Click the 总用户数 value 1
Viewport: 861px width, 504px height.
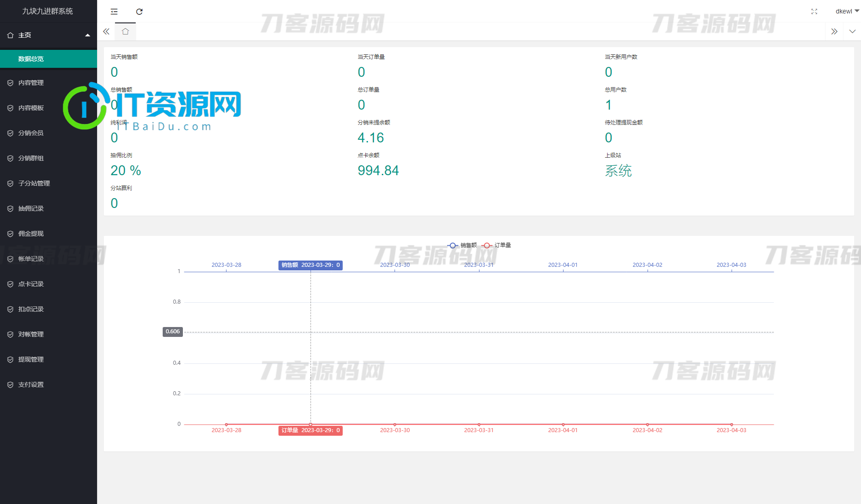[x=608, y=105]
